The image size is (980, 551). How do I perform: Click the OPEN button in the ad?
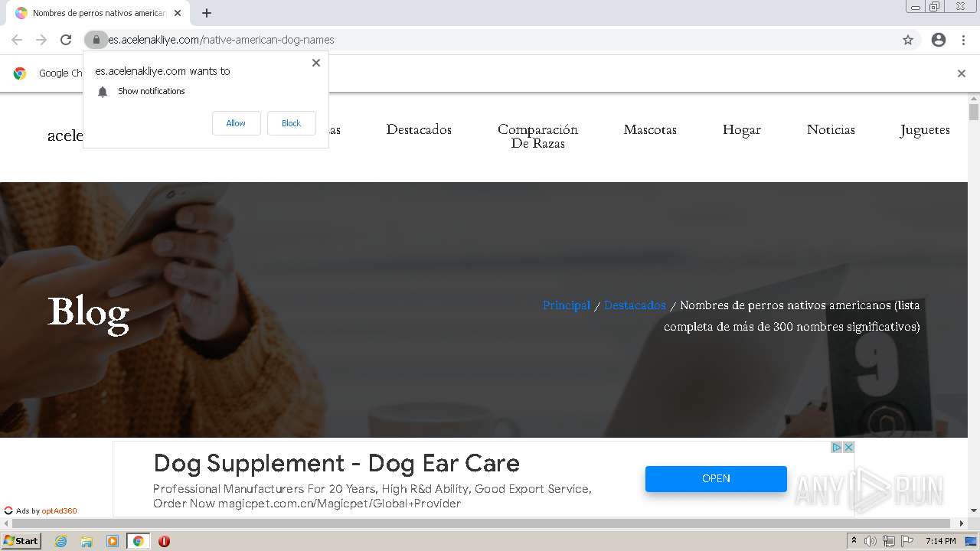[x=716, y=478]
